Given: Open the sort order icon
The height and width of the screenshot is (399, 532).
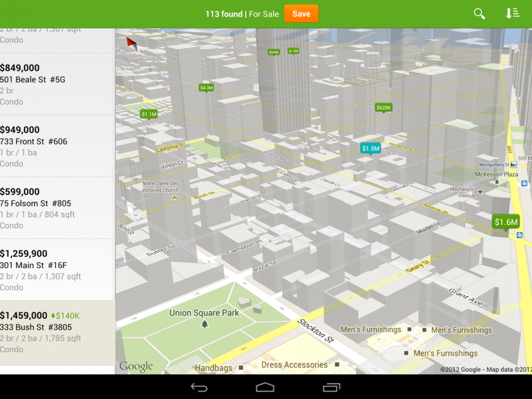Looking at the screenshot, I should point(512,14).
